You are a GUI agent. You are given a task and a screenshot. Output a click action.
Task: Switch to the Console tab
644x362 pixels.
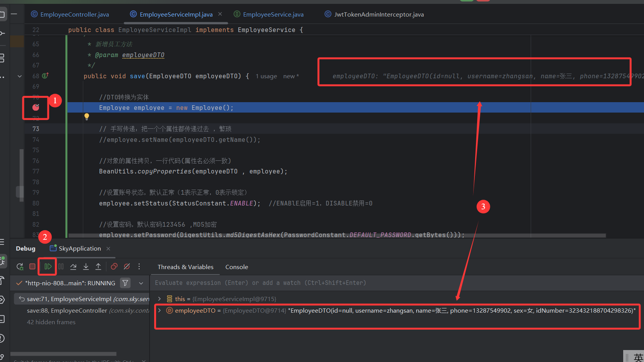point(237,267)
